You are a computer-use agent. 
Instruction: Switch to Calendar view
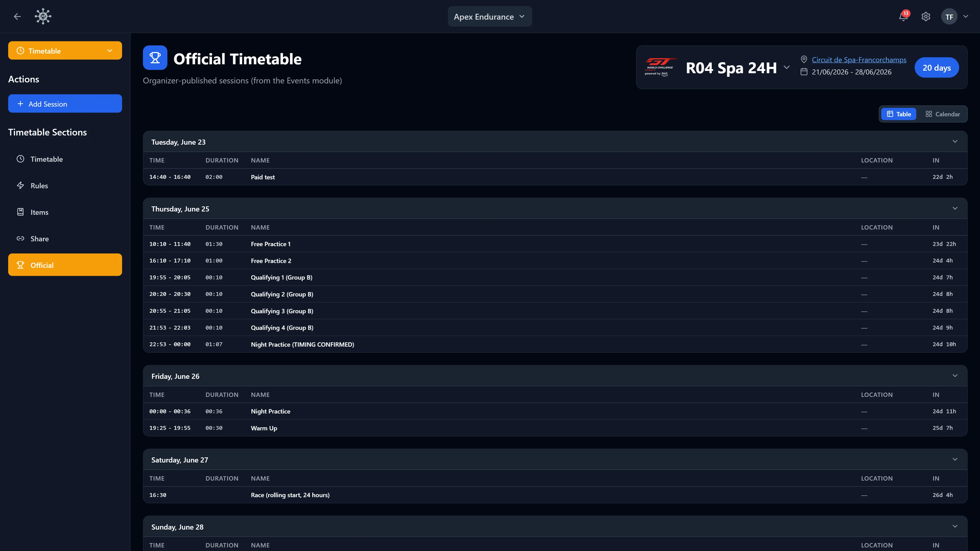point(943,114)
